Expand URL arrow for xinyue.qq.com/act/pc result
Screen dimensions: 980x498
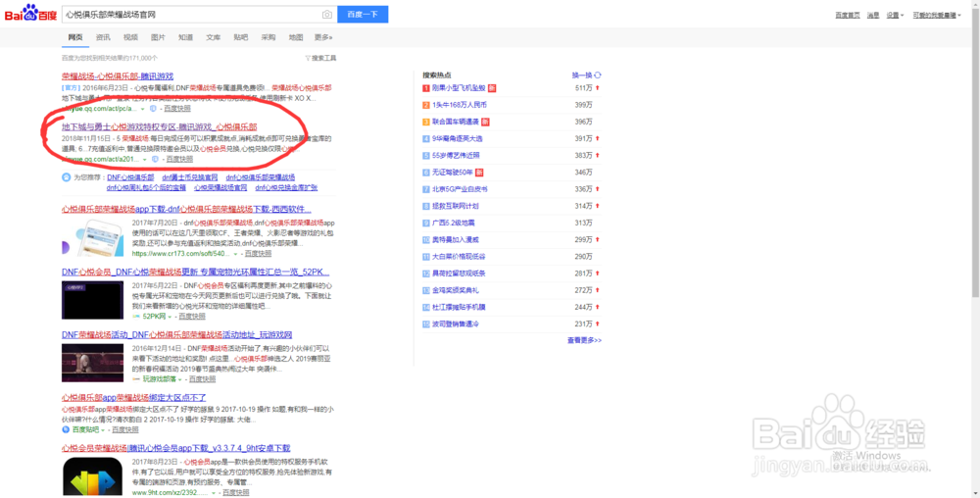[x=142, y=109]
